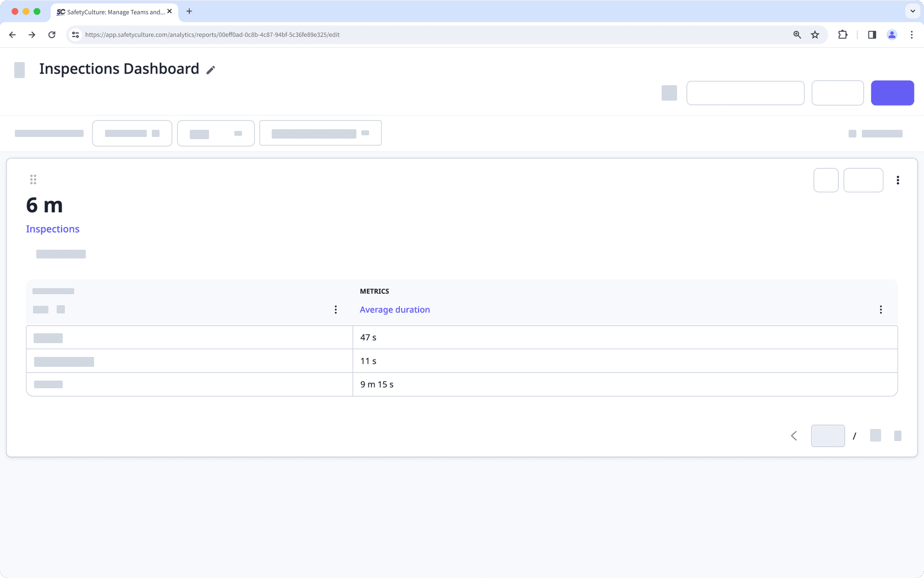The height and width of the screenshot is (578, 924).
Task: Open the tab search chevron at top right
Action: coord(913,11)
